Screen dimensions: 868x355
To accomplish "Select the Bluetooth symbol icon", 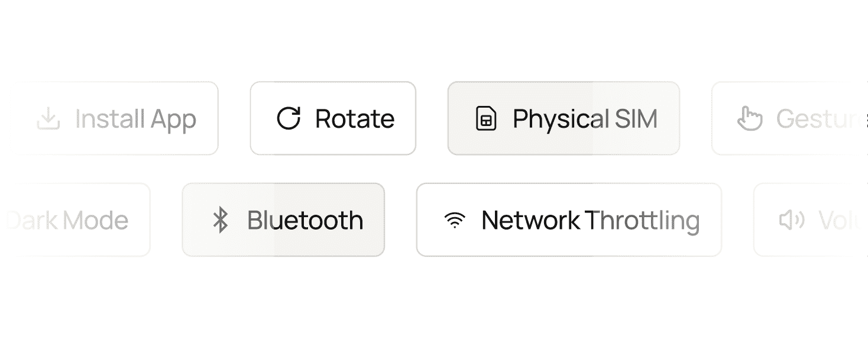I will click(x=221, y=220).
